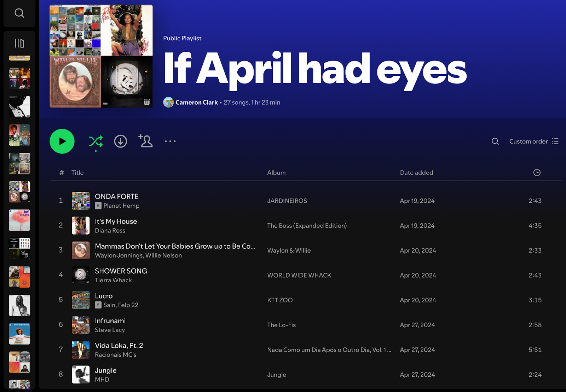Open Cameron Clark's profile

point(197,102)
